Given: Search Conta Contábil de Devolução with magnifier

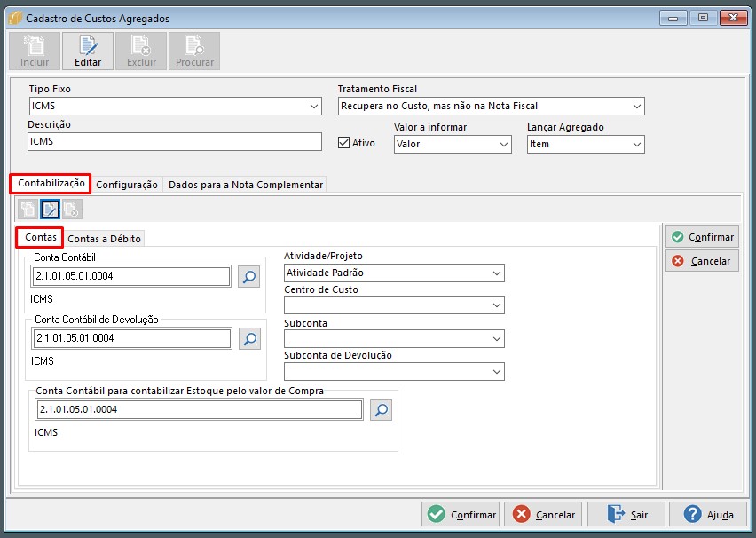Looking at the screenshot, I should (249, 339).
